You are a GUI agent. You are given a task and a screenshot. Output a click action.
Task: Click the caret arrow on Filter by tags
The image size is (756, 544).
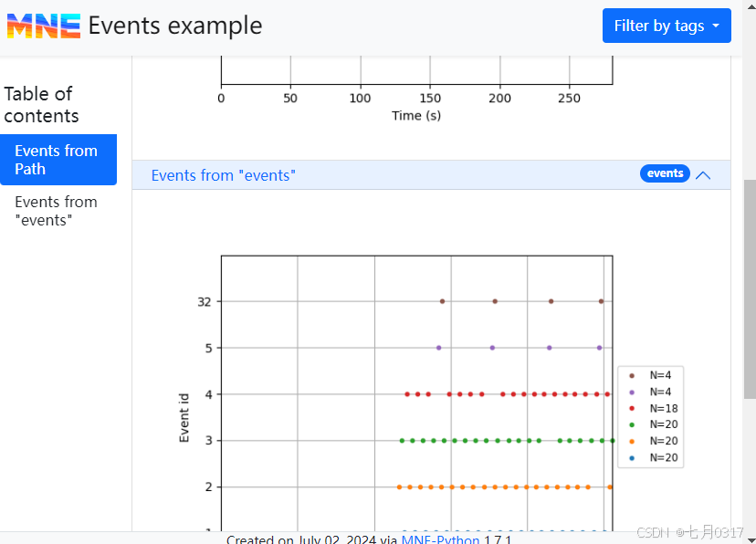716,26
